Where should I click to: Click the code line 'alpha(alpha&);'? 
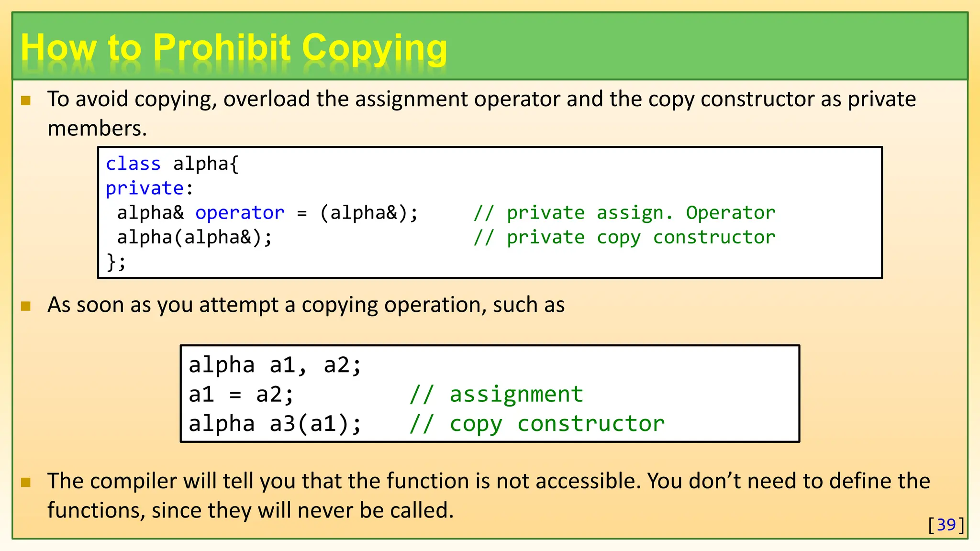(x=195, y=237)
